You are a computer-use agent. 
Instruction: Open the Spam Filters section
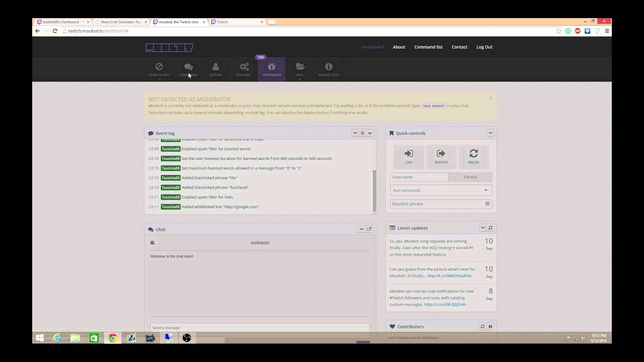pos(159,69)
